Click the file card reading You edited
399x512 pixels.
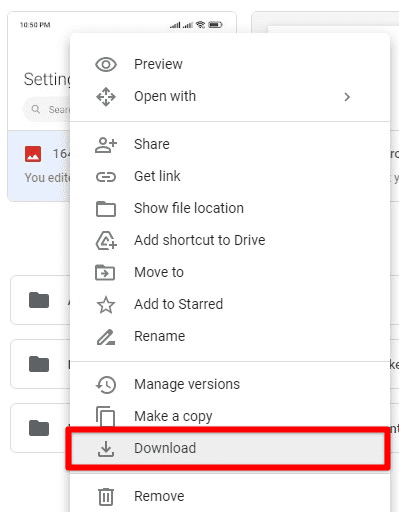pyautogui.click(x=39, y=166)
